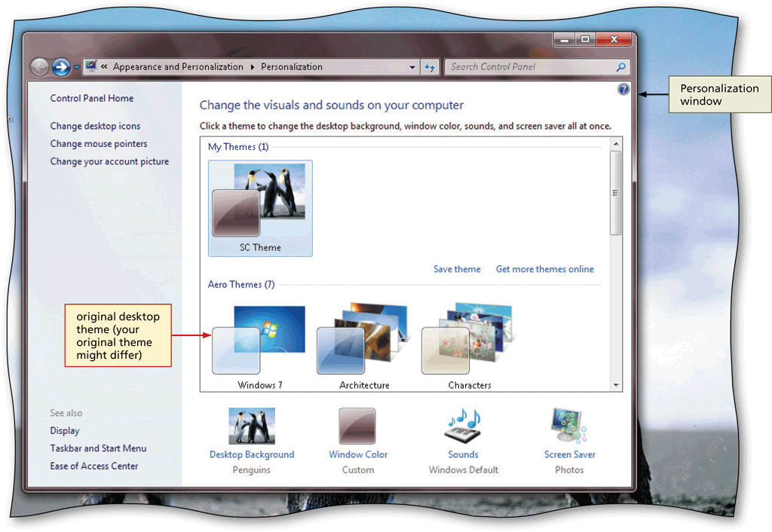Click Get more themes online
772x532 pixels.
pyautogui.click(x=544, y=269)
